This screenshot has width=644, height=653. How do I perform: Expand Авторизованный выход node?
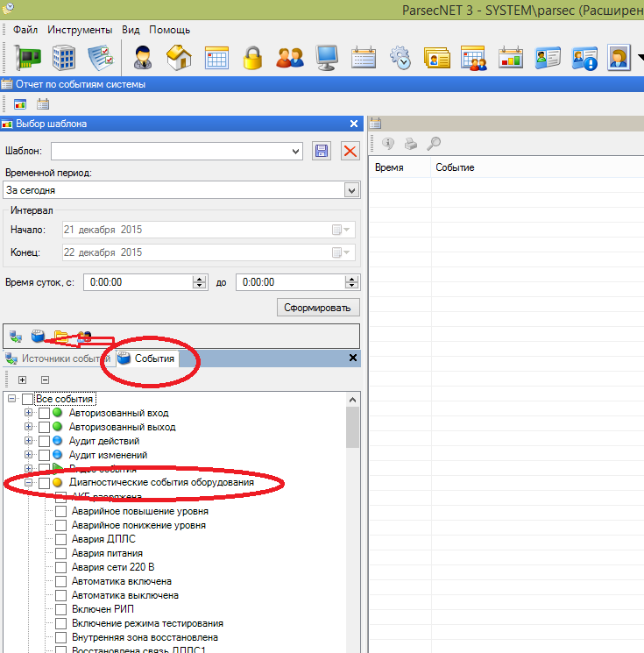tap(28, 427)
